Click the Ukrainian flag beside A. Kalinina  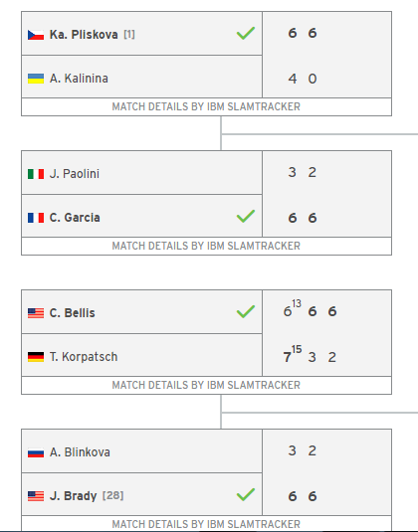pos(36,79)
